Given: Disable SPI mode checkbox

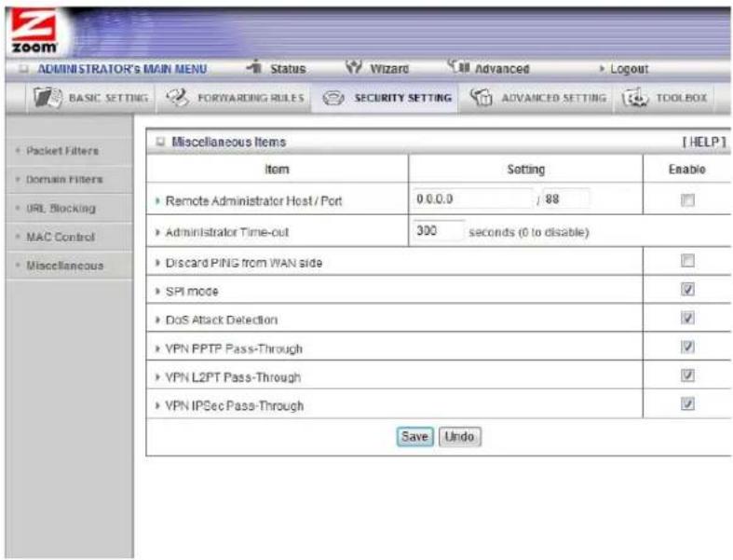Looking at the screenshot, I should point(687,289).
